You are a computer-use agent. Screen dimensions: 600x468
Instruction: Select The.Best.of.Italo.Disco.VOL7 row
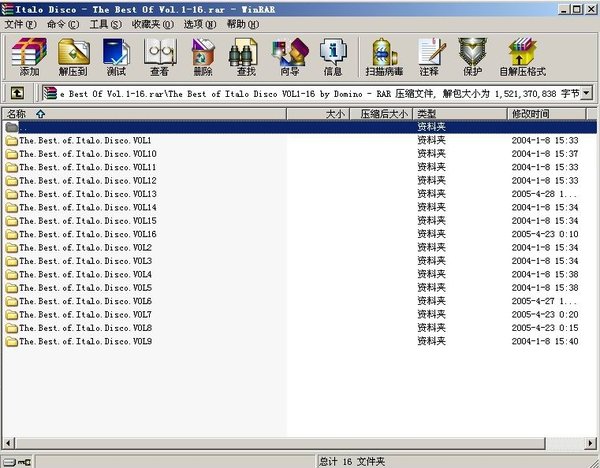point(300,315)
